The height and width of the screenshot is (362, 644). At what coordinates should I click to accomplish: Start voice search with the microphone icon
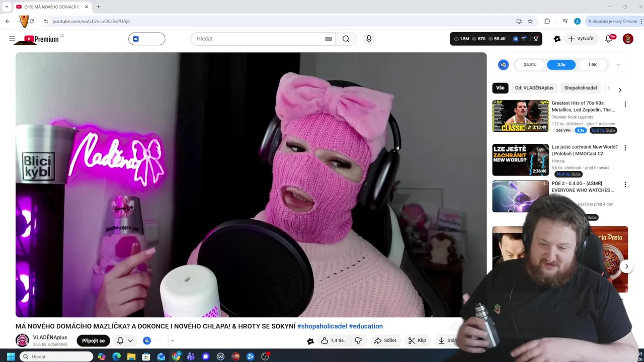pyautogui.click(x=369, y=39)
